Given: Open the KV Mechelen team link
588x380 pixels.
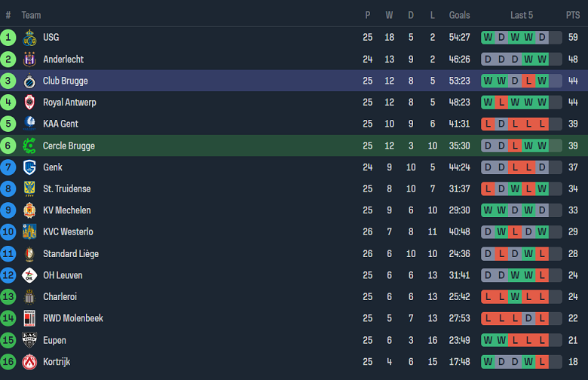Looking at the screenshot, I should (66, 210).
